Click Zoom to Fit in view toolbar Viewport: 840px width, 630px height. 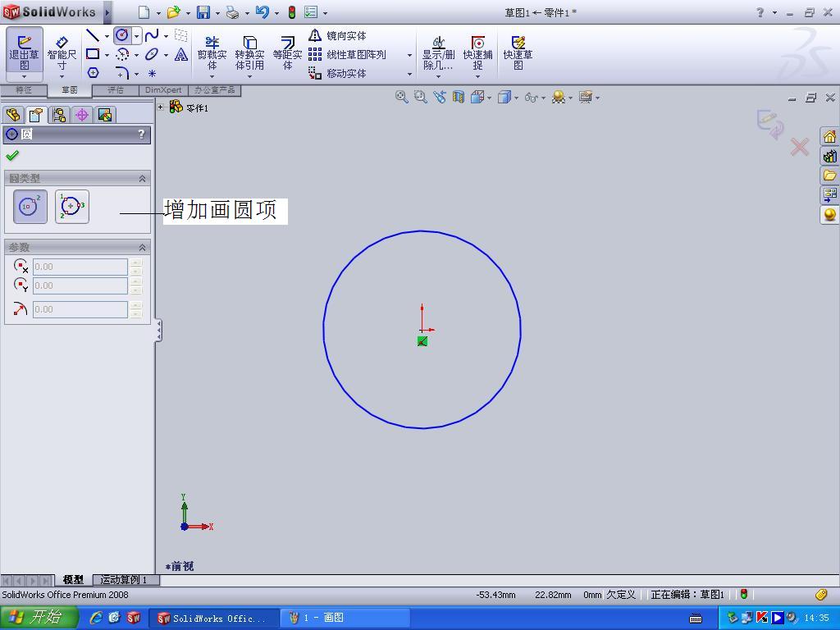point(401,97)
